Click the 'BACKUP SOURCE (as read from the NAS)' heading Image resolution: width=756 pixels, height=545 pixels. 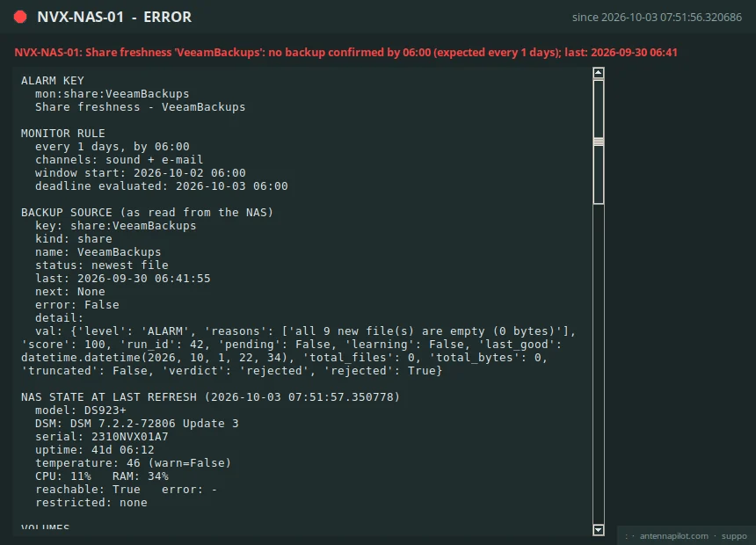147,212
